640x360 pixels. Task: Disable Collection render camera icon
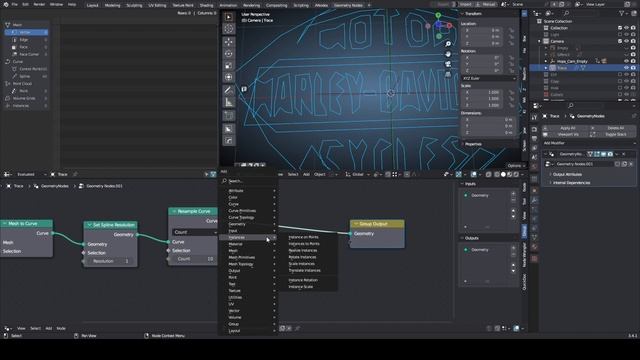coord(633,28)
